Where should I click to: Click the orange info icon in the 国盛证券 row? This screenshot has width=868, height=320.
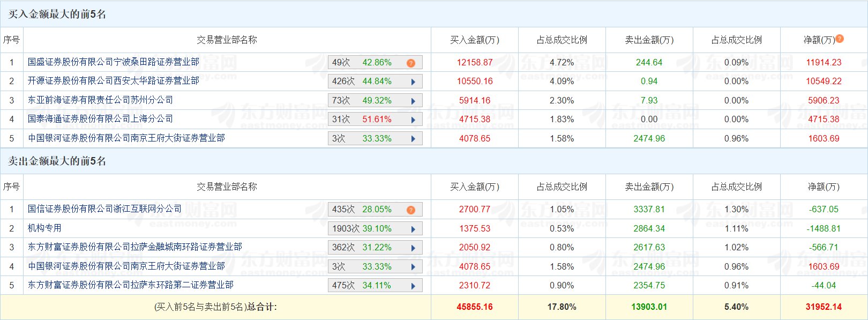point(411,63)
